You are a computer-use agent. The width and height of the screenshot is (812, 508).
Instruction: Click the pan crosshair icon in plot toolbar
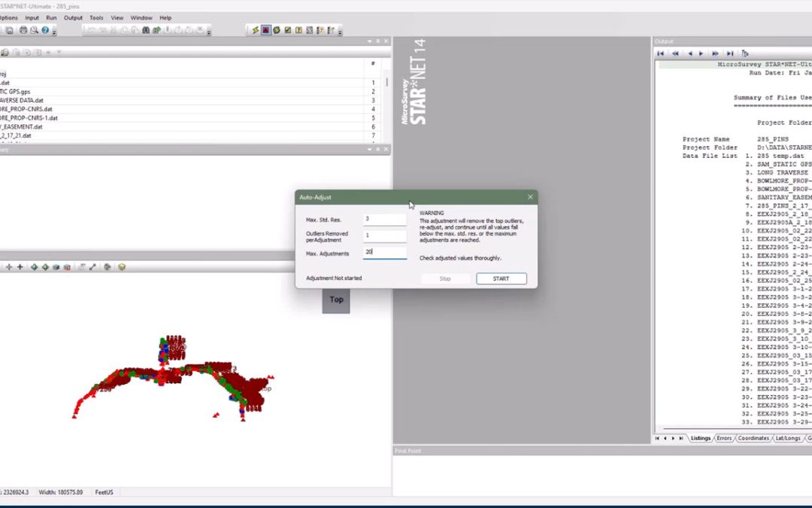(x=10, y=267)
